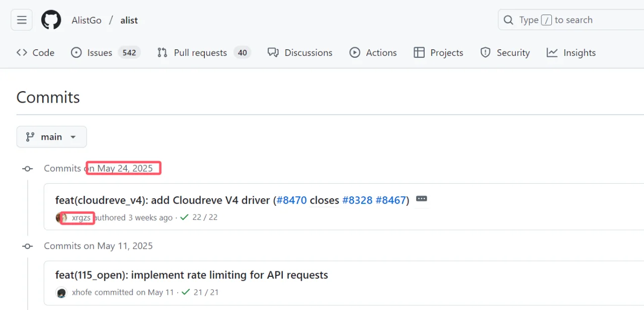The image size is (644, 310).
Task: Open the hamburger navigation menu
Action: 22,20
